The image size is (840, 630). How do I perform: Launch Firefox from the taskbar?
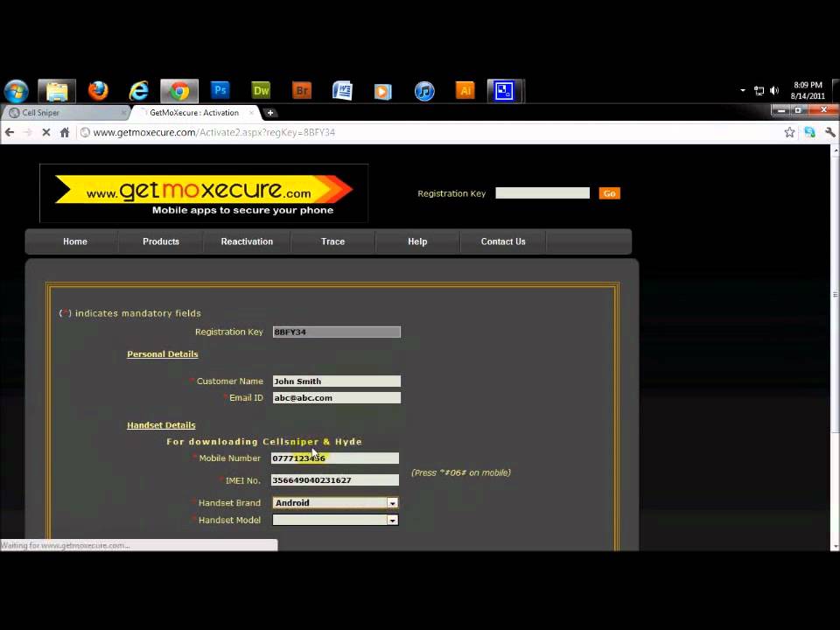tap(98, 90)
